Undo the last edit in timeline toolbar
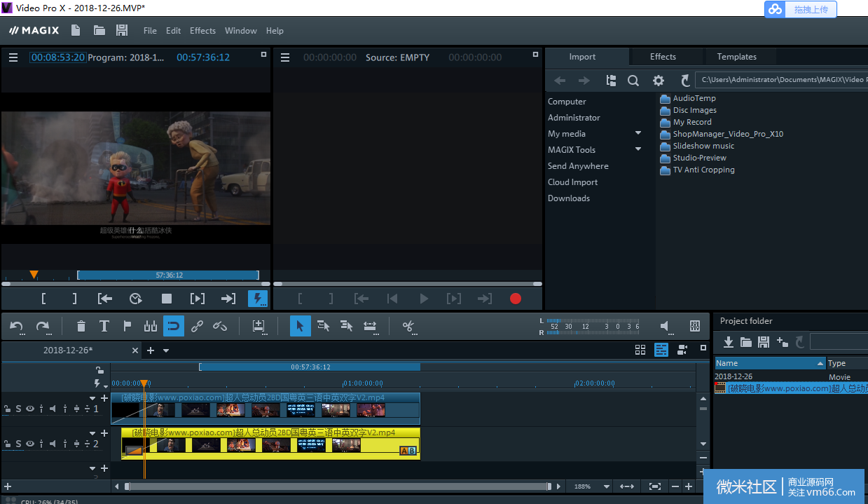Image resolution: width=868 pixels, height=504 pixels. pos(16,326)
